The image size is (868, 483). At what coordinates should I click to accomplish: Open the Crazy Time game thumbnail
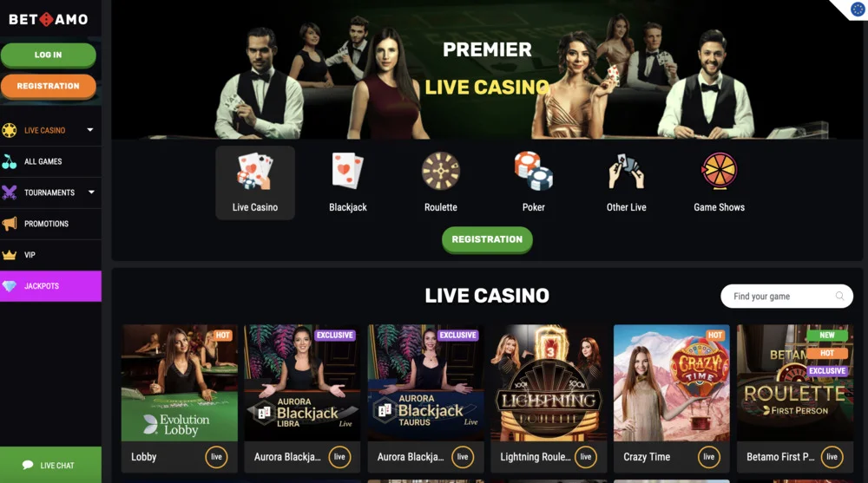(672, 383)
